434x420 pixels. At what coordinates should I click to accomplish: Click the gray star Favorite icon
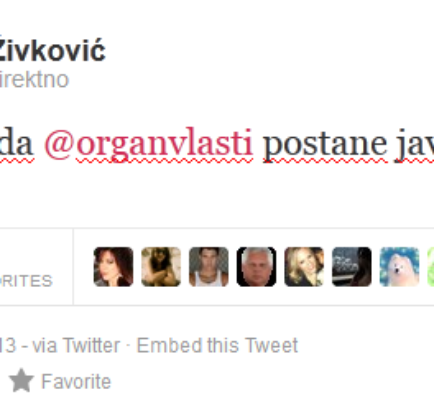[21, 380]
